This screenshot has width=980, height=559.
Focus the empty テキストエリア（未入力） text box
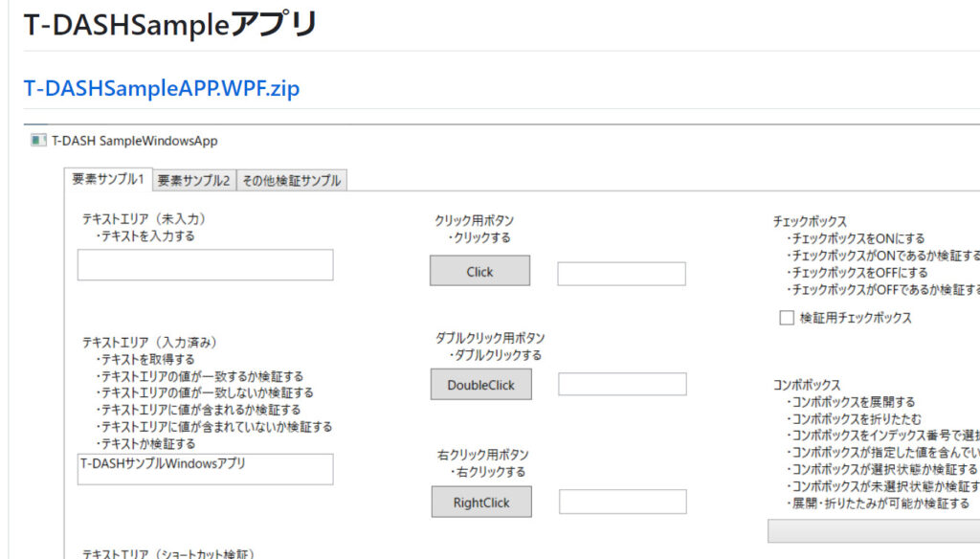click(x=205, y=265)
